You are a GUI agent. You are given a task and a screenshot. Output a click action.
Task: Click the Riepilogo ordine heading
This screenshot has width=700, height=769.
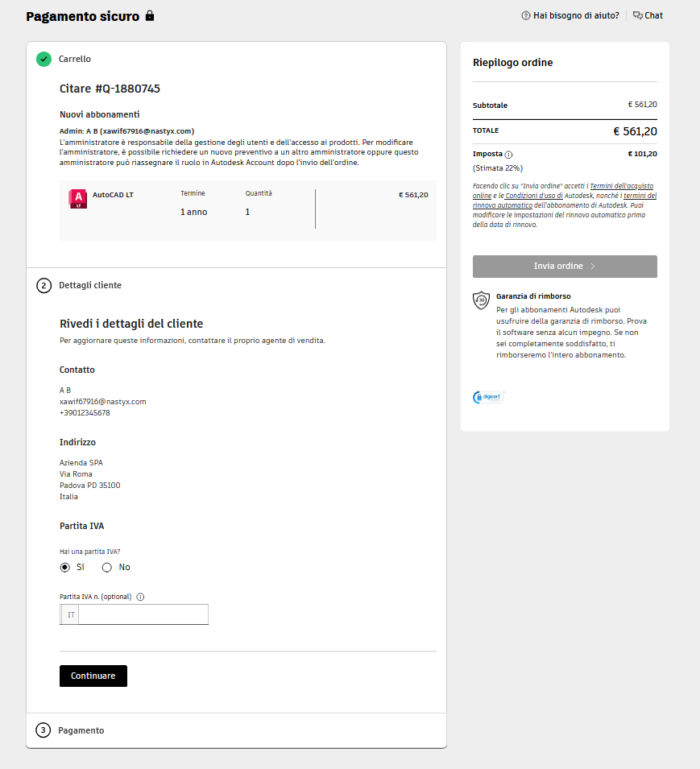[512, 63]
